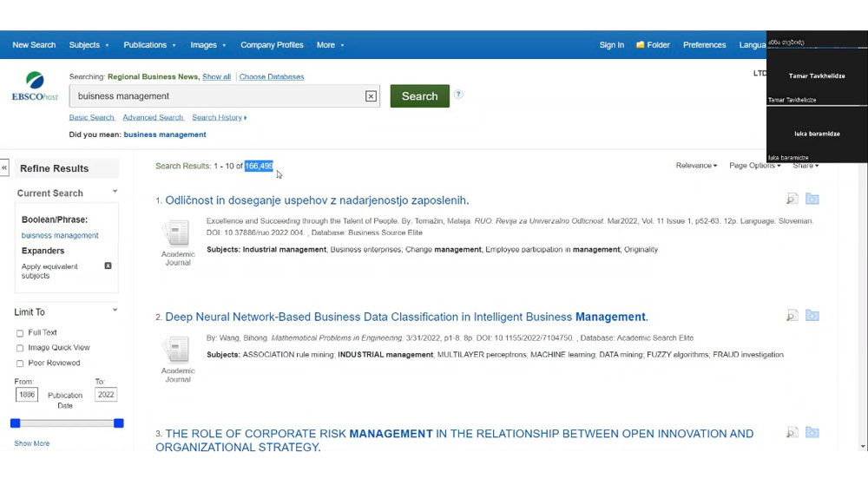Screen dimensions: 868x498
Task: Collapse the Current Search section
Action: click(x=115, y=193)
